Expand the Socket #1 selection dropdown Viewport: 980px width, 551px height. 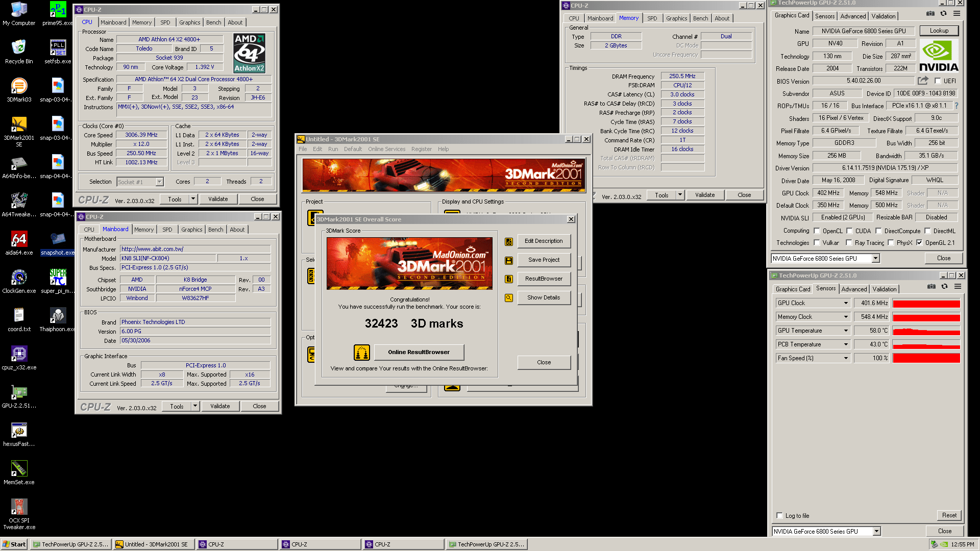[x=159, y=182]
